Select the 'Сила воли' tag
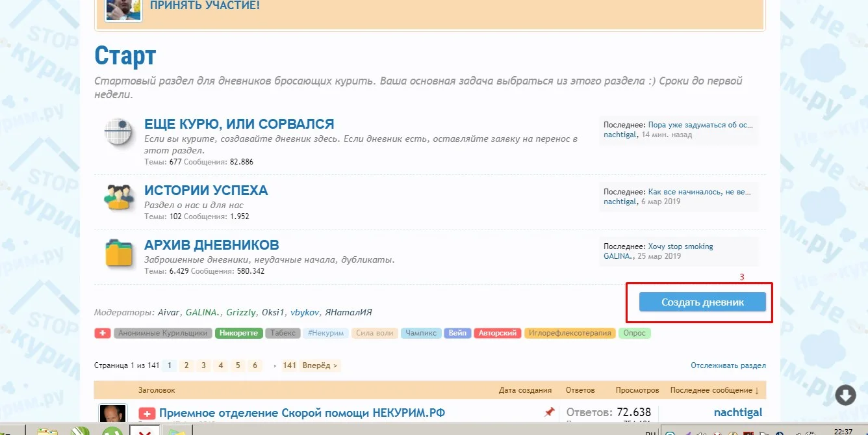Viewport: 868px width, 435px height. pyautogui.click(x=375, y=333)
